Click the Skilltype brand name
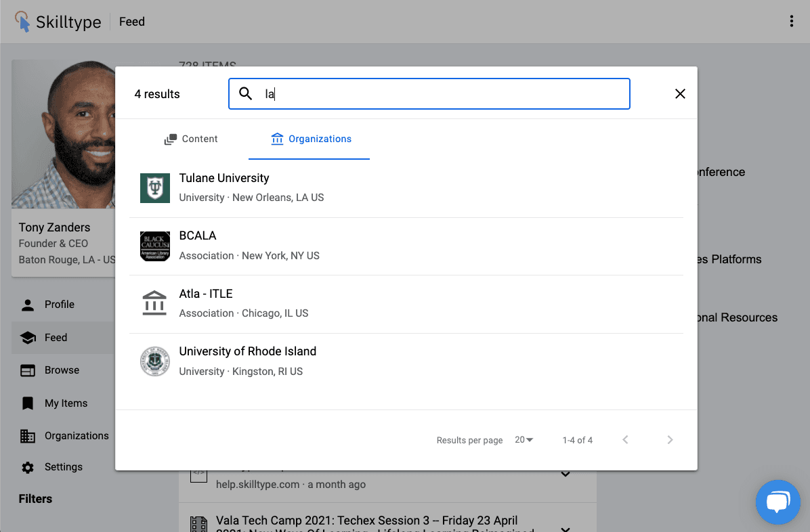 click(68, 22)
